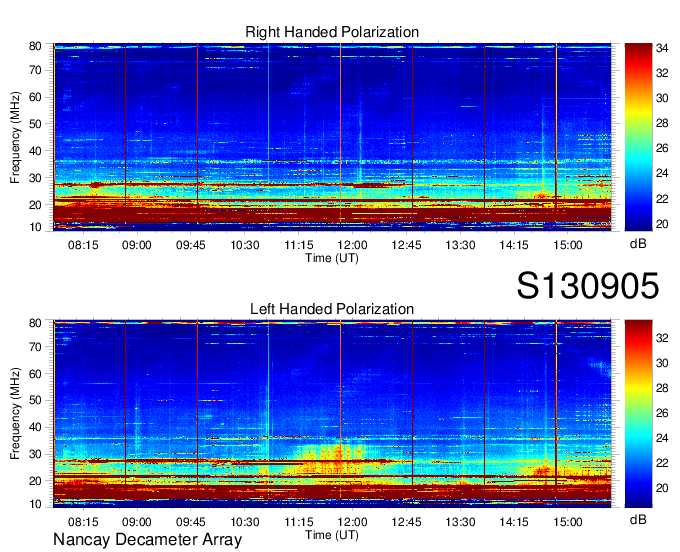Click the 08:15 time tick under the Right Handed plot
Image resolution: width=680 pixels, height=552 pixels.
(83, 245)
